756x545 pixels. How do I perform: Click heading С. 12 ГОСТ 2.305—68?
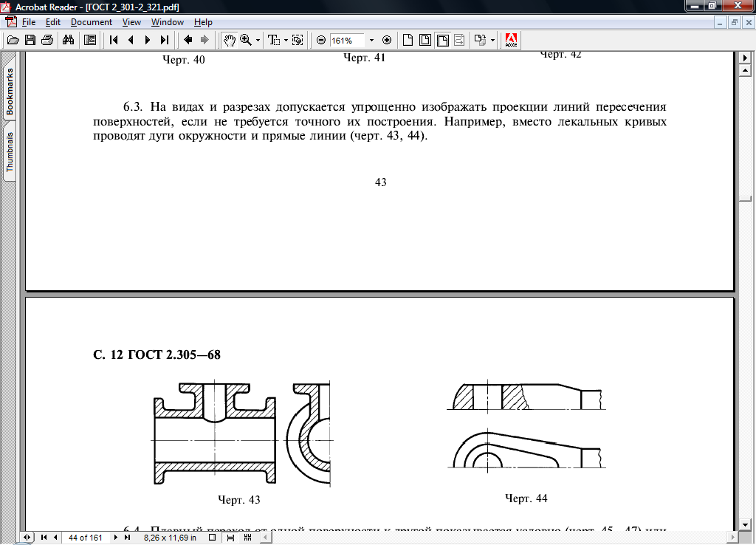(x=157, y=354)
